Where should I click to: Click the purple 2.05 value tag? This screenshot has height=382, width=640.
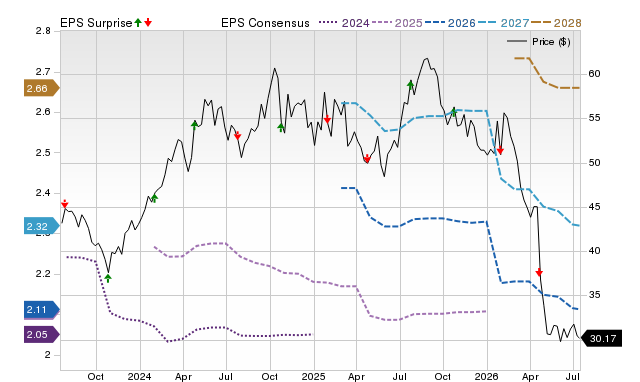41,335
